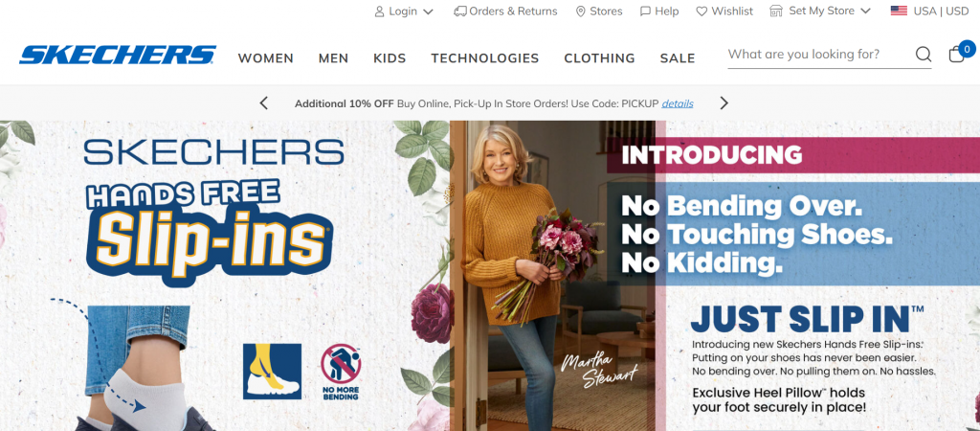Show next promo banner with right chevron

724,103
